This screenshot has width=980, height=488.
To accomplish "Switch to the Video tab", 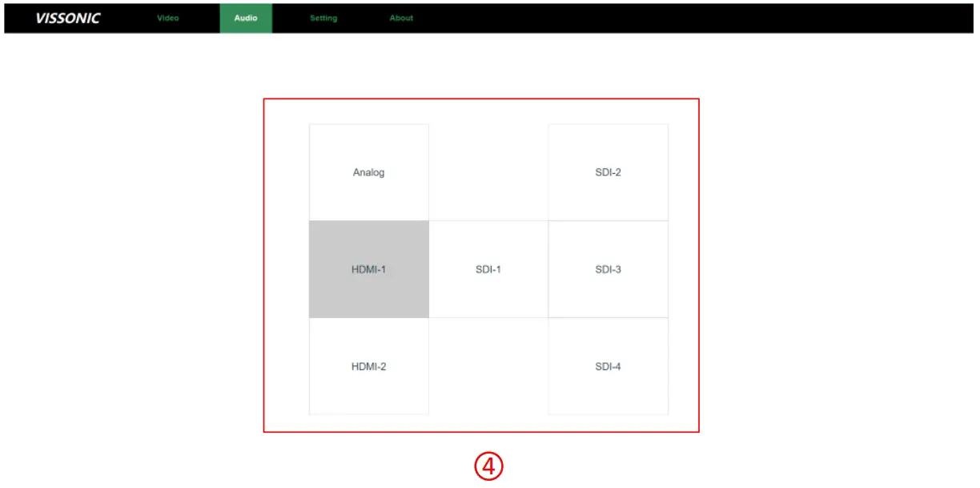I will pos(167,18).
